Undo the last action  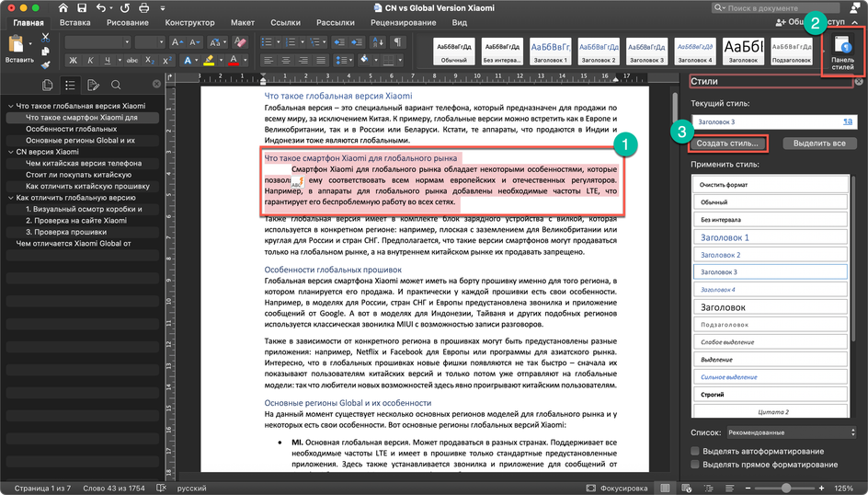click(x=101, y=7)
